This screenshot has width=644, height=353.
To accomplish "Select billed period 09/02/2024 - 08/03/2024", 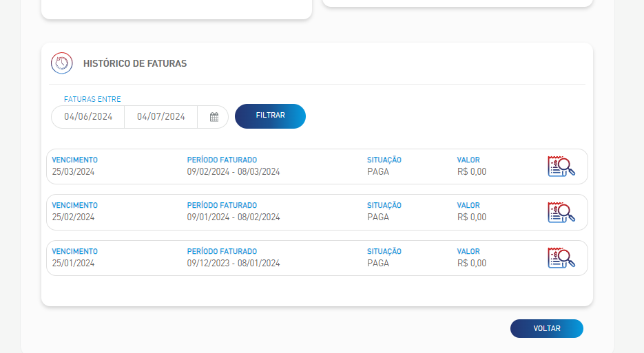I will [x=233, y=171].
